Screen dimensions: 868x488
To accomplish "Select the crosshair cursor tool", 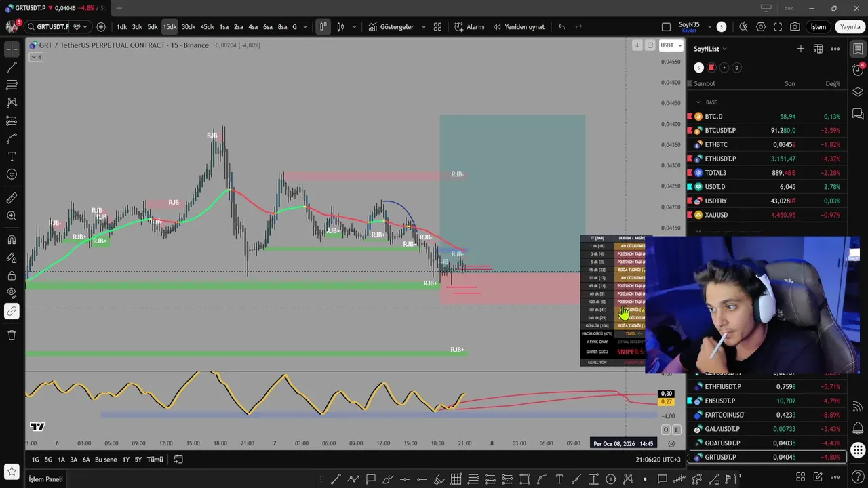I will coord(12,49).
